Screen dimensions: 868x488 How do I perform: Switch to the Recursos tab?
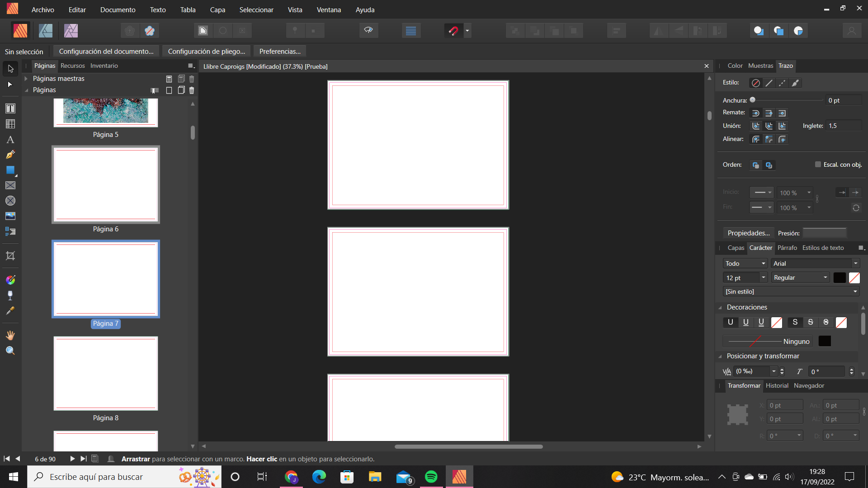pos(73,66)
